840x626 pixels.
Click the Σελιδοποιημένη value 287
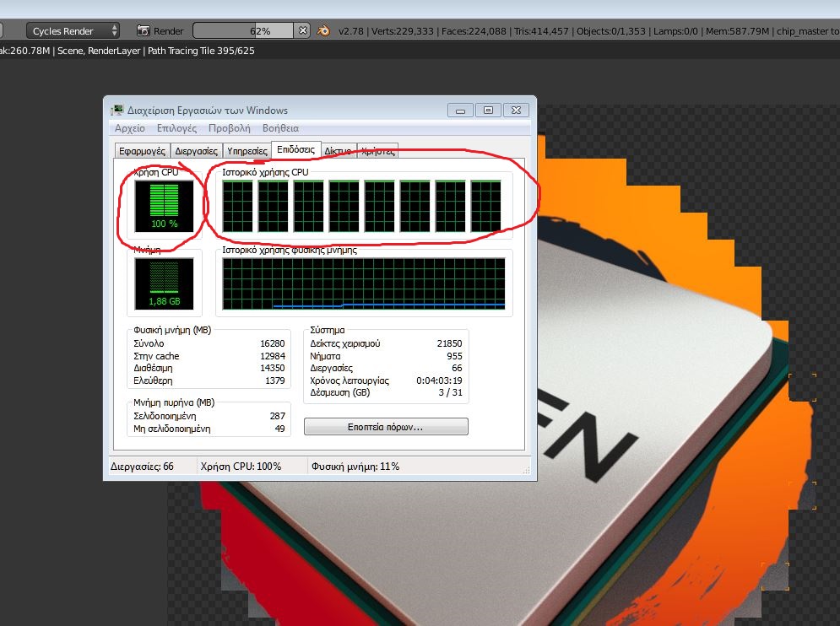pyautogui.click(x=278, y=416)
